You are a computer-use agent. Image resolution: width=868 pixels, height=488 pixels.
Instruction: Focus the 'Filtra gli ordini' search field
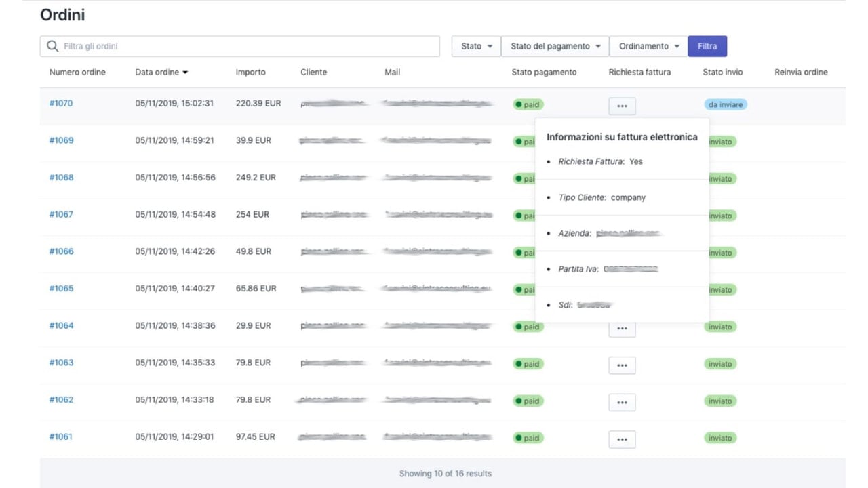click(240, 46)
